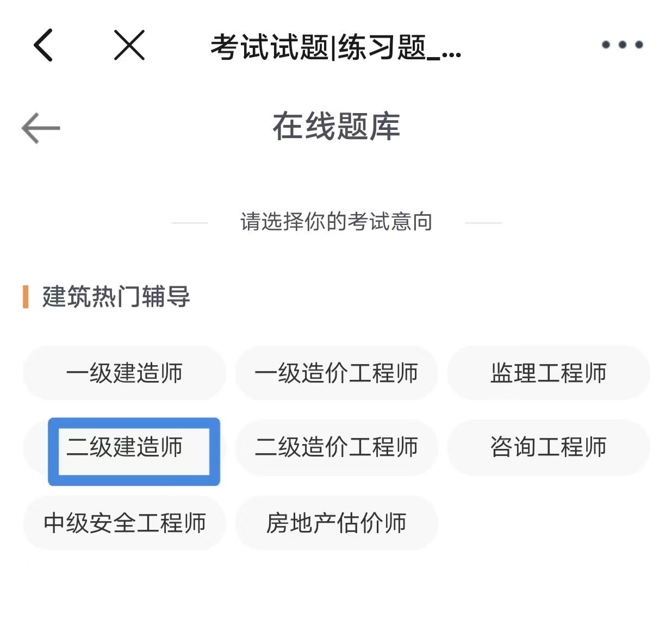Close the page using the X icon
The height and width of the screenshot is (620, 672).
click(129, 46)
